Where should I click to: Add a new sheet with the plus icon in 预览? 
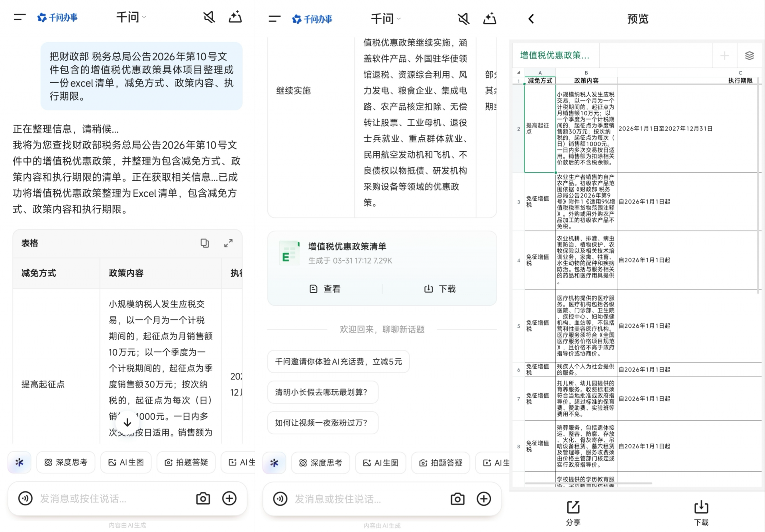[724, 56]
